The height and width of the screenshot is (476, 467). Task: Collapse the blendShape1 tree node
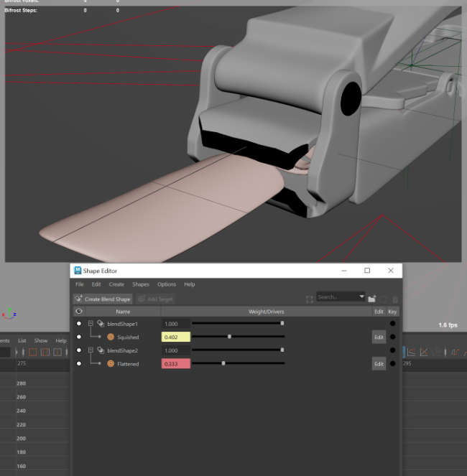91,324
